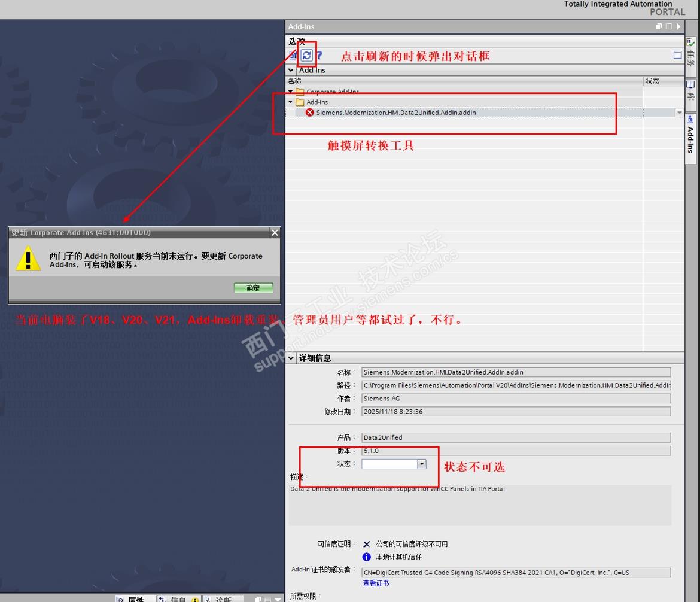
Task: Click the 作者 field showing Siemens AG
Action: click(x=516, y=399)
